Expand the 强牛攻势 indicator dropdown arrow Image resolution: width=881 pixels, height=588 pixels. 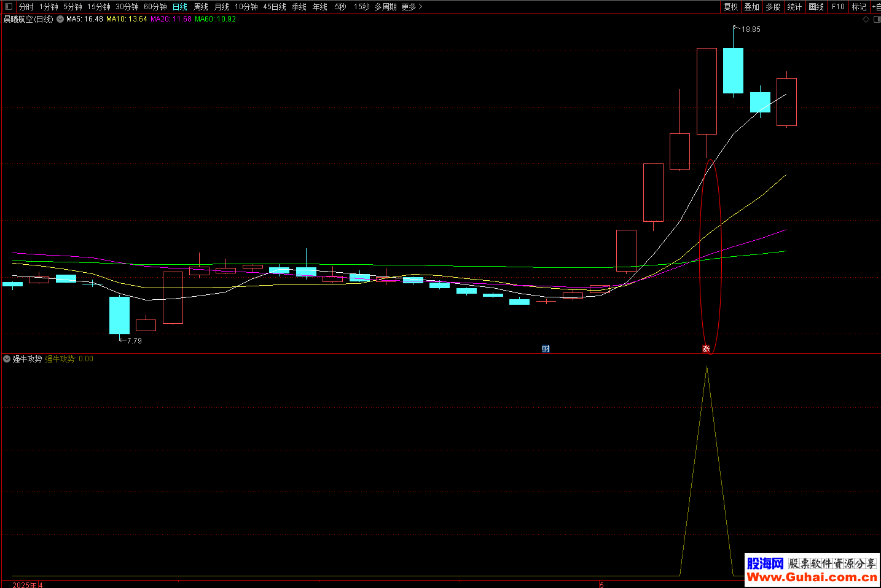7,359
